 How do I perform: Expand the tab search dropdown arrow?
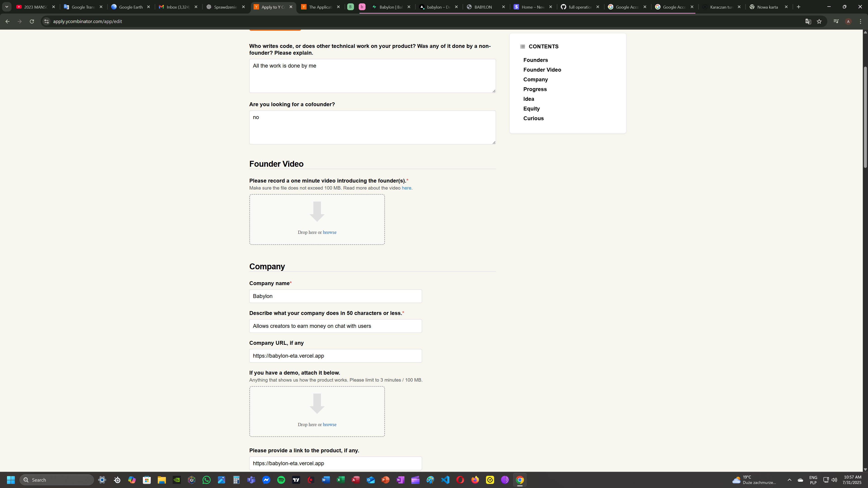(x=6, y=7)
